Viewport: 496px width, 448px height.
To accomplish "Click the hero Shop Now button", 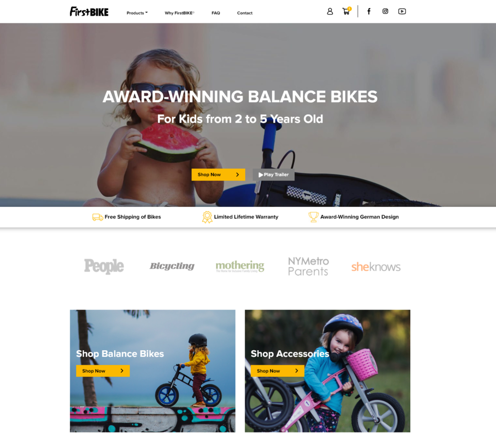I will (218, 175).
